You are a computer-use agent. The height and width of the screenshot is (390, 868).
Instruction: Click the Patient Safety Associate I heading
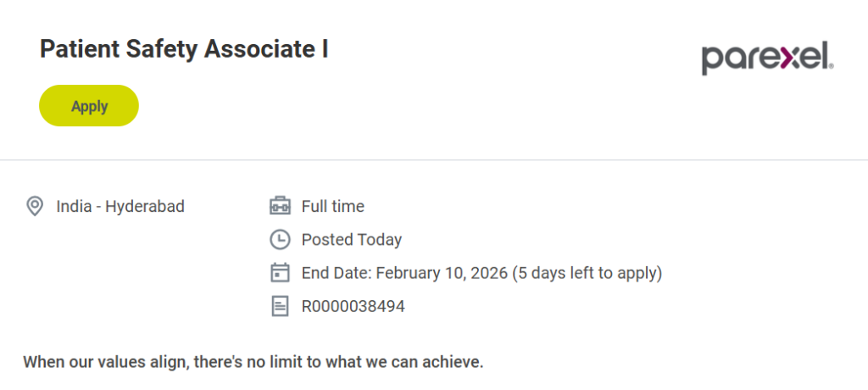pos(184,49)
